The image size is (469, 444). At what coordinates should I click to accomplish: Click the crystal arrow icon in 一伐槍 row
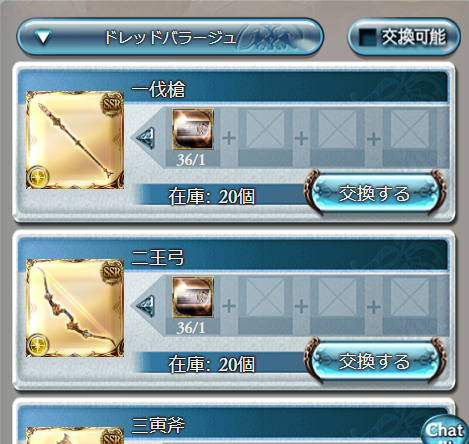click(x=145, y=138)
